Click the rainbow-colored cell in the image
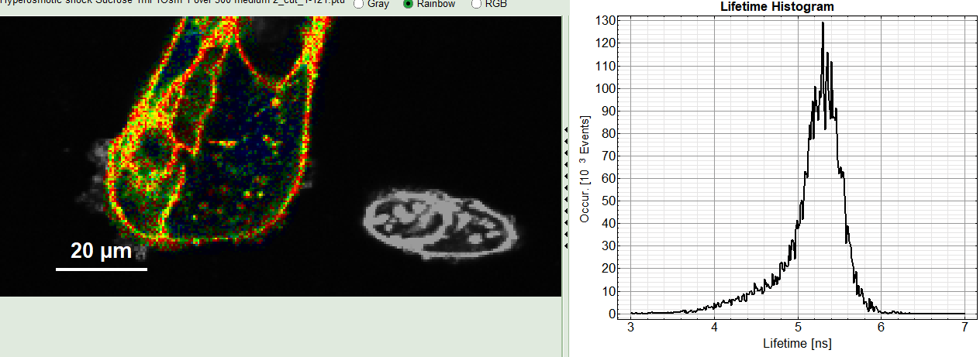980x357 pixels. click(202, 139)
